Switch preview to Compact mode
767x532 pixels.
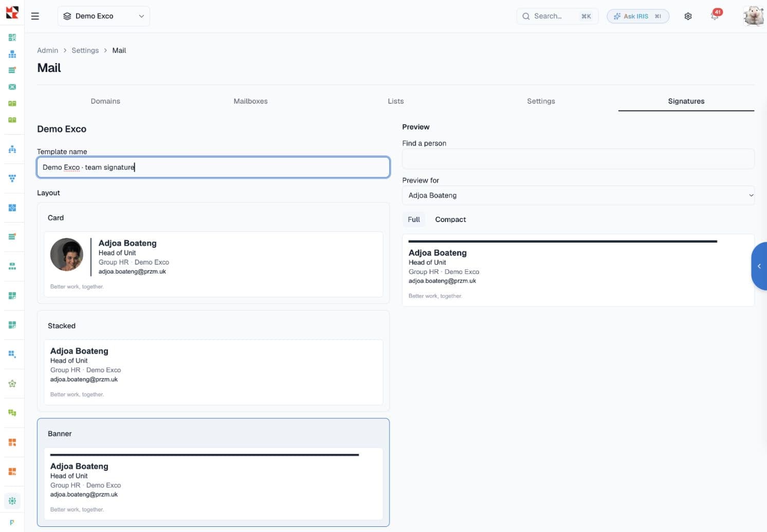tap(450, 219)
